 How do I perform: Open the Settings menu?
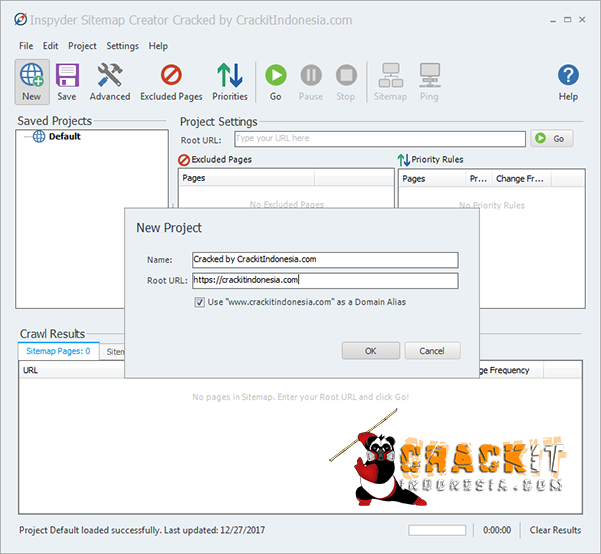tap(122, 46)
